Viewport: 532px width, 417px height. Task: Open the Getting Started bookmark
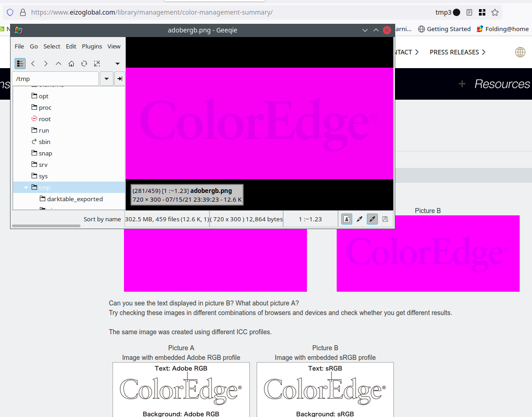click(x=444, y=29)
